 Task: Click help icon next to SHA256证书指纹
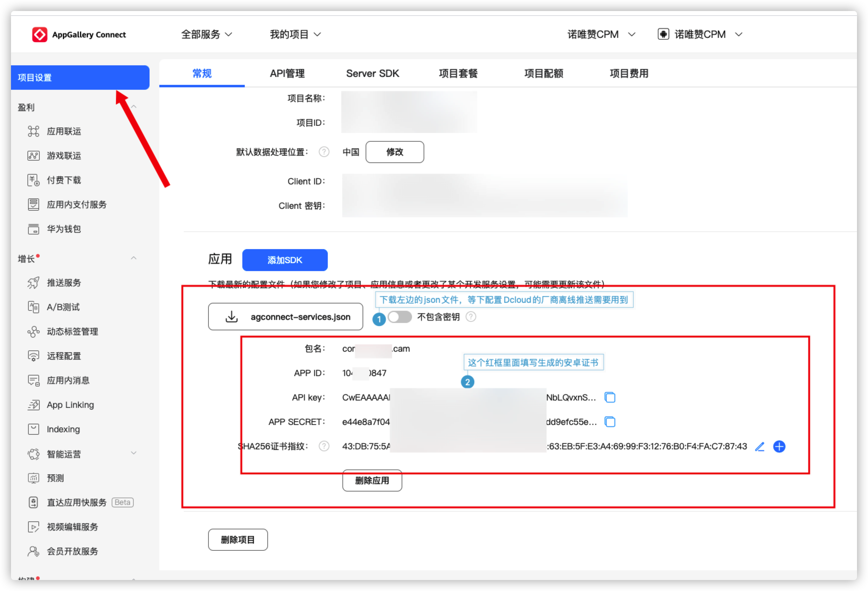pos(324,446)
